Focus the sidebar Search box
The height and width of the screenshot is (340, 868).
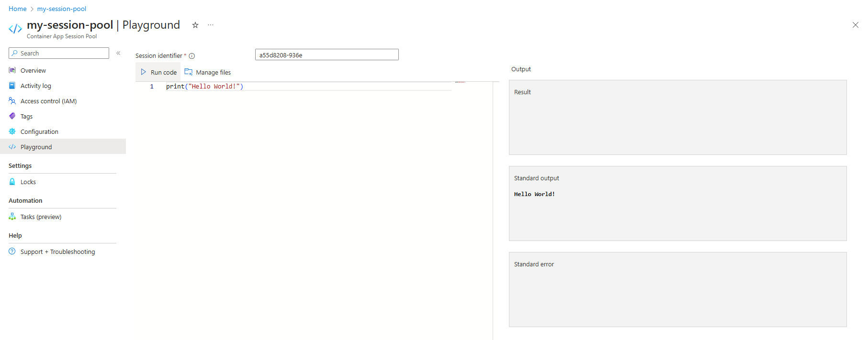click(59, 53)
